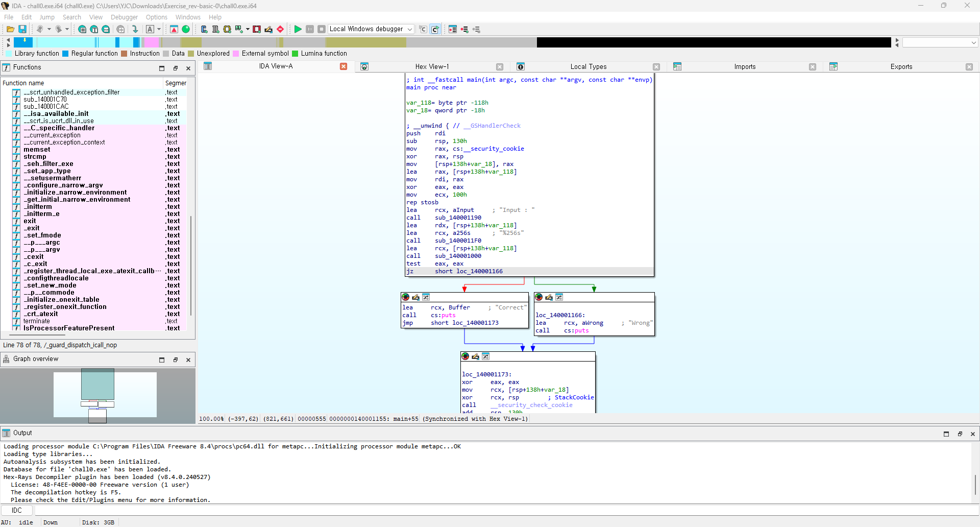Click the green circle toolbar icon
This screenshot has height=527, width=980.
pos(186,29)
